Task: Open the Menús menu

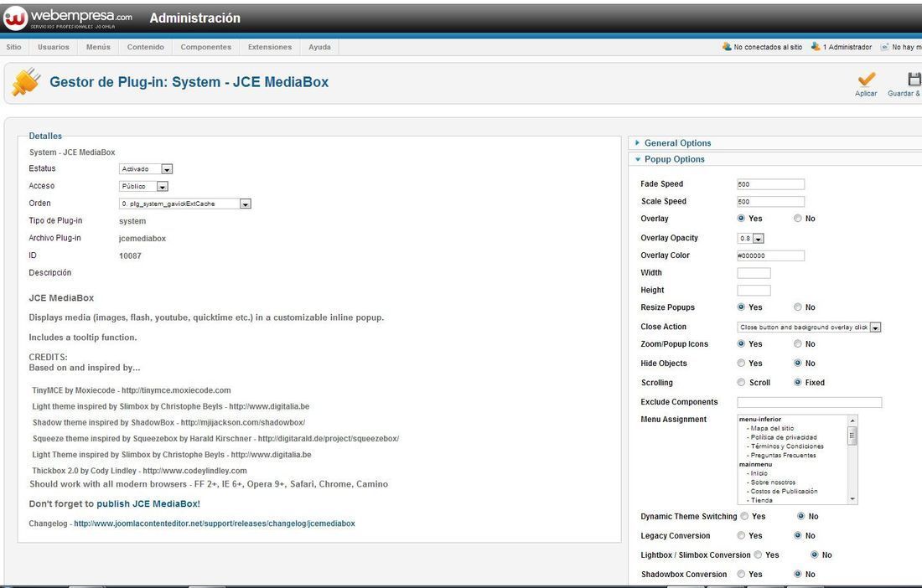Action: point(98,47)
